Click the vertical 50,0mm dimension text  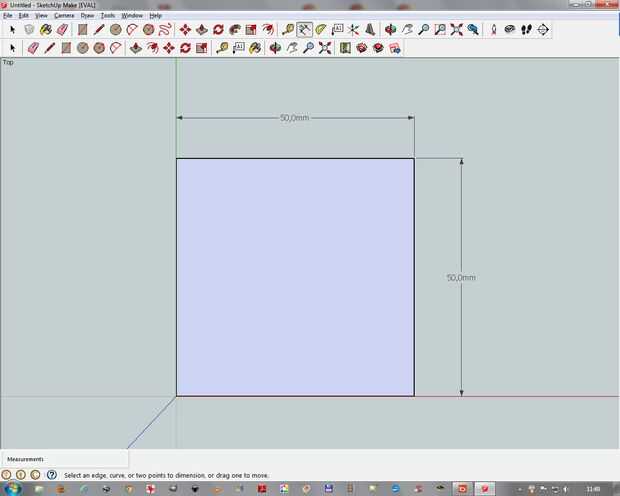(x=461, y=278)
